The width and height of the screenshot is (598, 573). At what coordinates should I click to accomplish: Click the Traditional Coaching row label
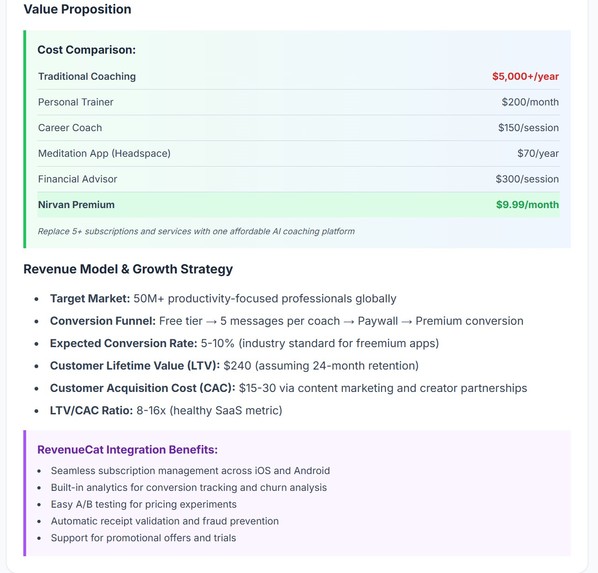(87, 76)
